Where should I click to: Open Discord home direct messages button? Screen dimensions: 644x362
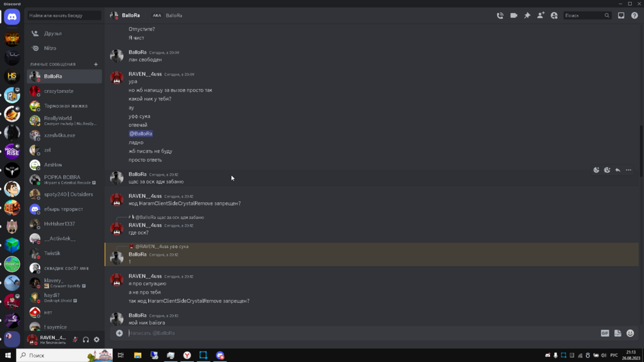click(x=12, y=17)
